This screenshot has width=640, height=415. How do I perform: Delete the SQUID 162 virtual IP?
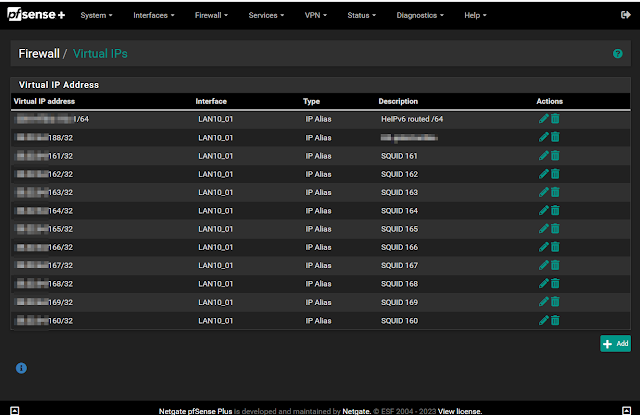[555, 174]
